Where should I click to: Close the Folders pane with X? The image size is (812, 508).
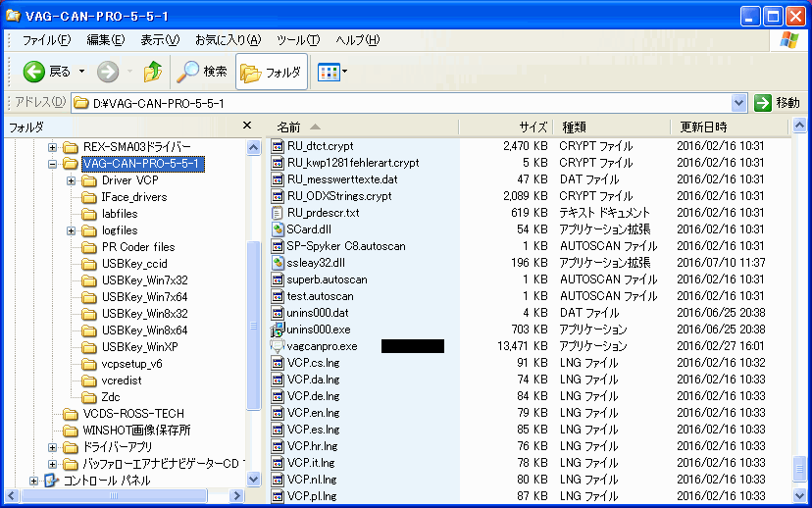(x=247, y=127)
